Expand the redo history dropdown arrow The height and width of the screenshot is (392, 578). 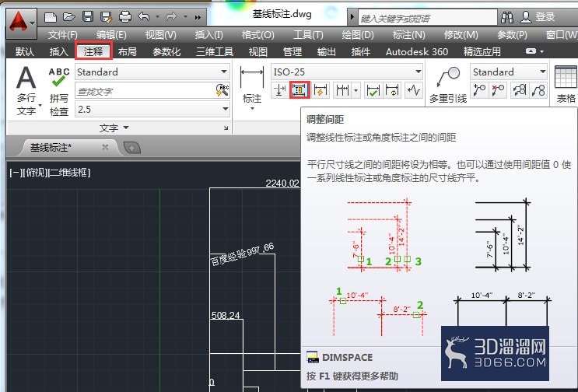coord(185,17)
